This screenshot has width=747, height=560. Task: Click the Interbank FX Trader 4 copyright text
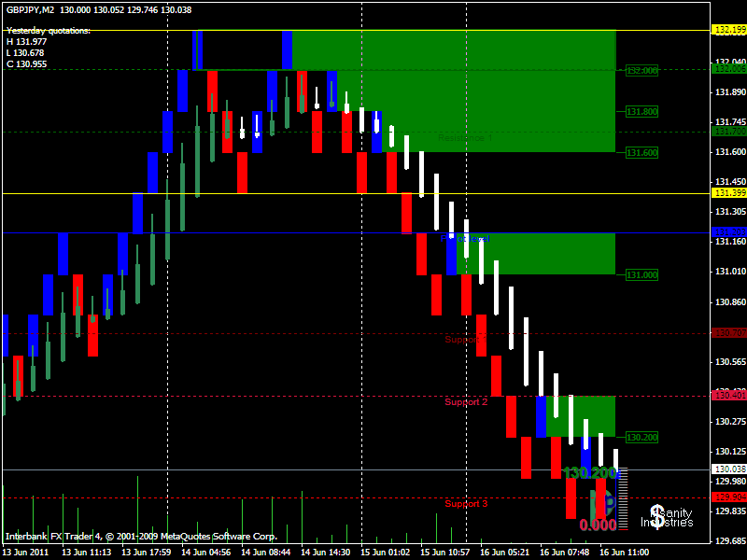coord(142,537)
